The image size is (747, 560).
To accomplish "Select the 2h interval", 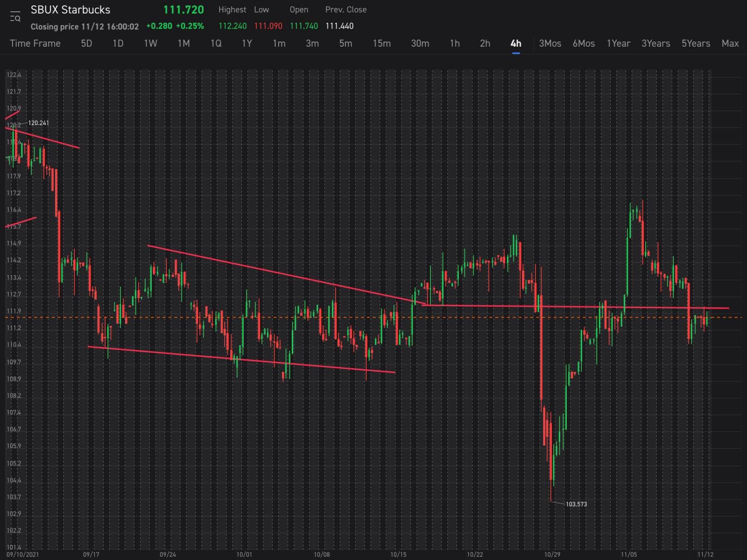I will coord(485,43).
